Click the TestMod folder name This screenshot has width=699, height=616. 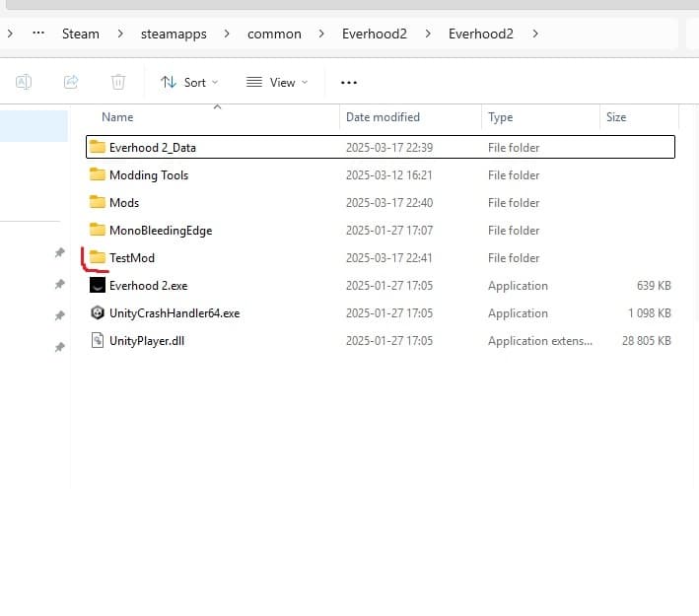coord(132,258)
